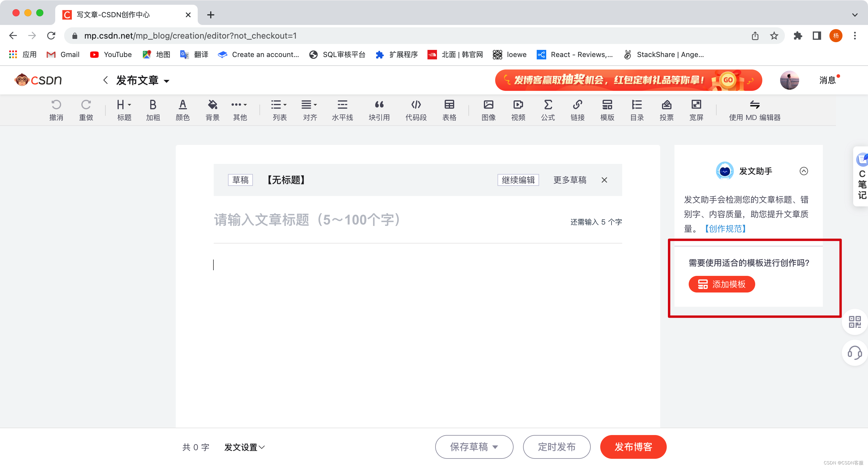
Task: Open the 发文设置 settings expander
Action: tap(245, 447)
